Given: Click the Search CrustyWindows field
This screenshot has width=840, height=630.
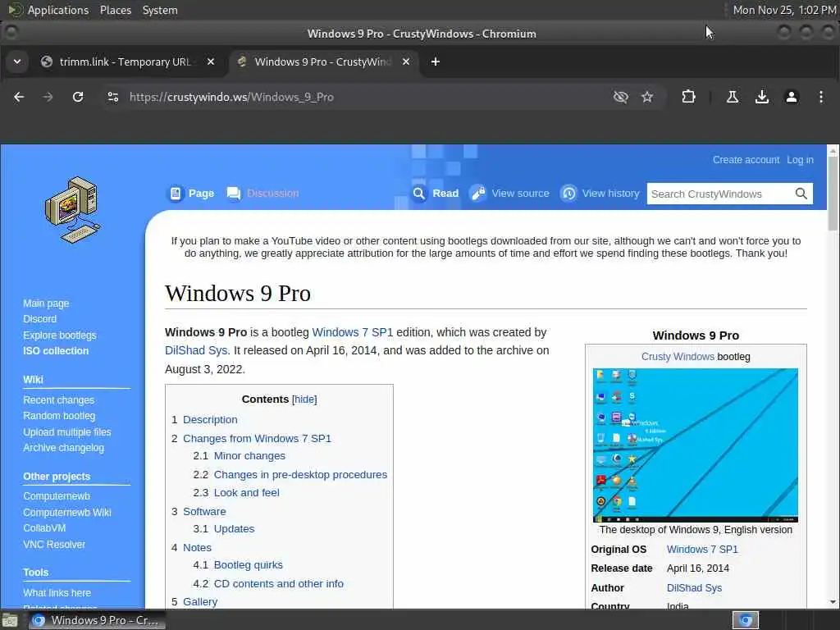Looking at the screenshot, I should pos(719,194).
